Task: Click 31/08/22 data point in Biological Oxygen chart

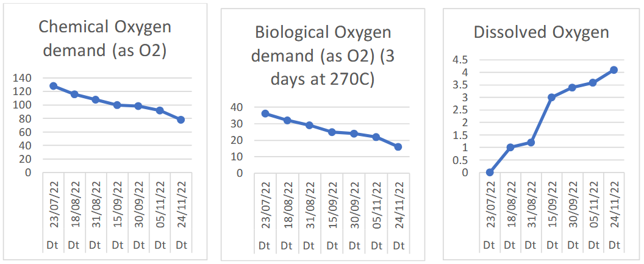Action: 309,125
